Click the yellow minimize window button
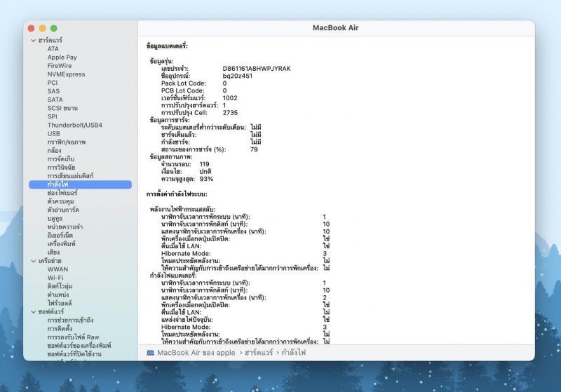This screenshot has height=392, width=561. tap(43, 28)
